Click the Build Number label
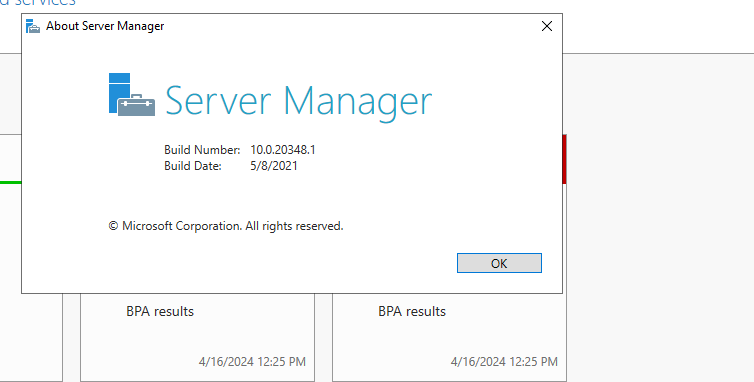Screen dimensions: 754x382 pyautogui.click(x=202, y=150)
